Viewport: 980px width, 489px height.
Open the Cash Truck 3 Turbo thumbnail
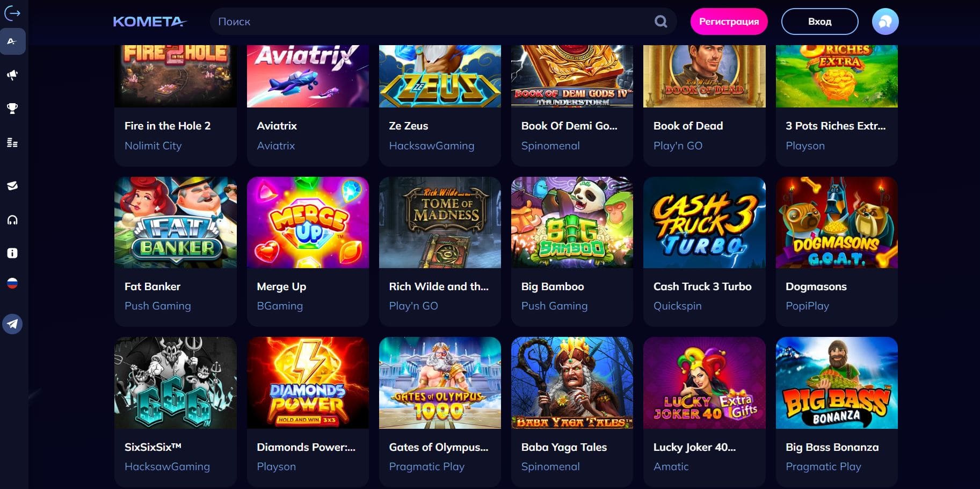705,222
